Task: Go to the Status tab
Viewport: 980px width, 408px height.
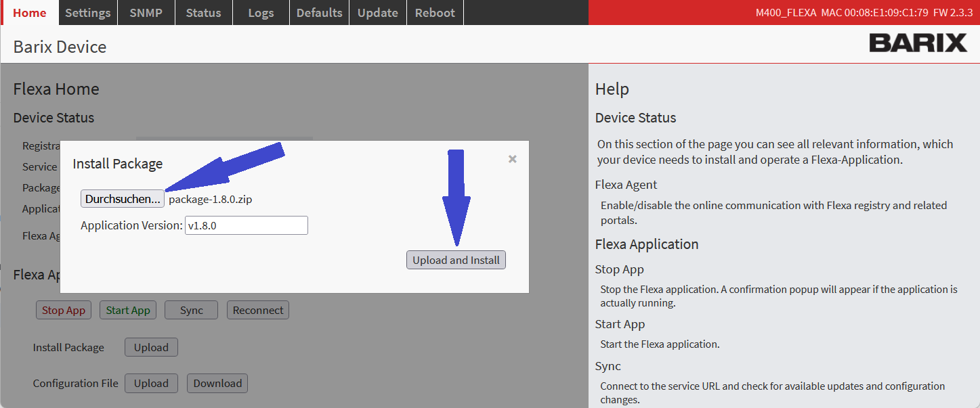Action: (x=204, y=13)
